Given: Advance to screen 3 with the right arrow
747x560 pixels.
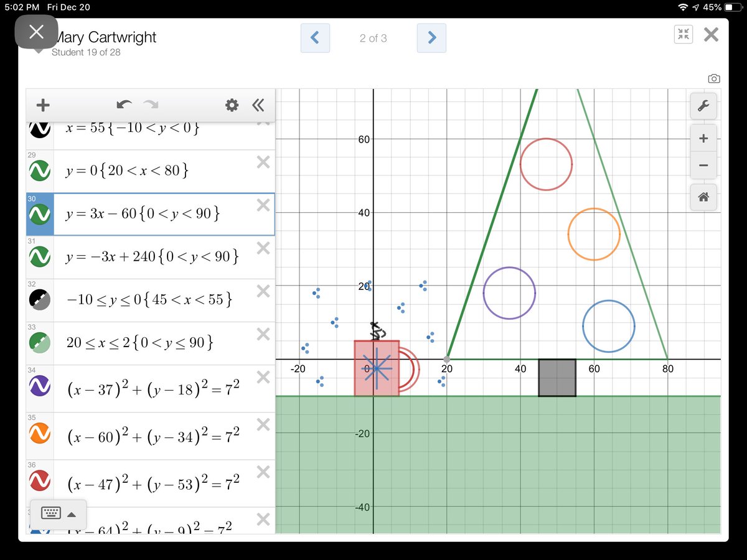Looking at the screenshot, I should coord(431,38).
